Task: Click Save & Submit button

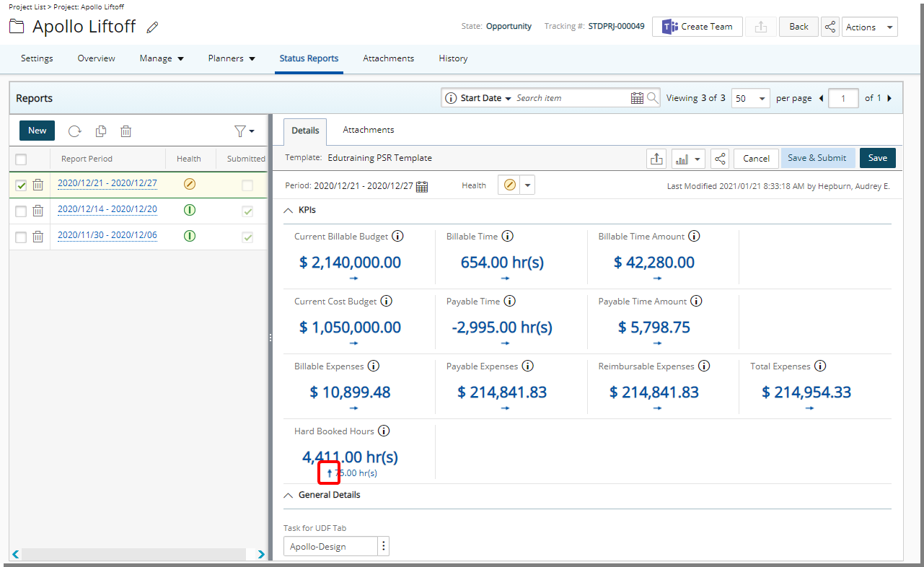Action: pyautogui.click(x=817, y=158)
